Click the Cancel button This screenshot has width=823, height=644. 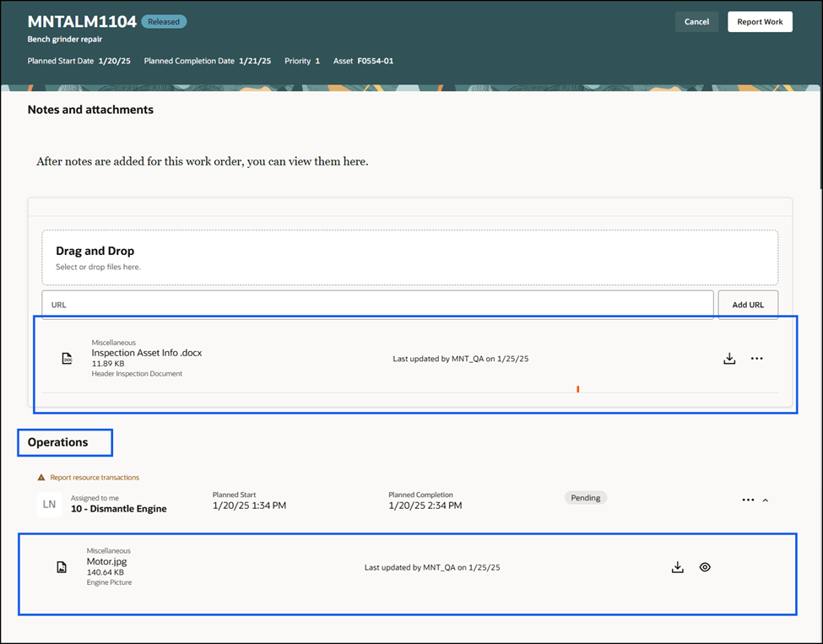696,21
